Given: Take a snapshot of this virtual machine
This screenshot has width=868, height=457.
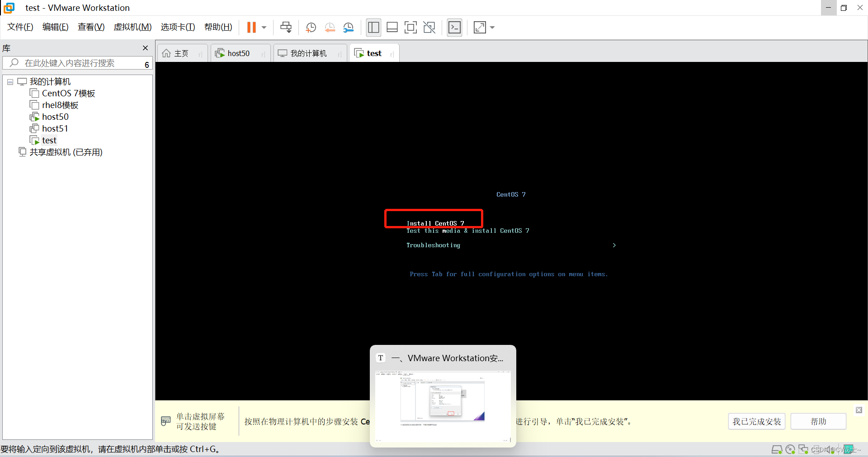Looking at the screenshot, I should click(311, 28).
